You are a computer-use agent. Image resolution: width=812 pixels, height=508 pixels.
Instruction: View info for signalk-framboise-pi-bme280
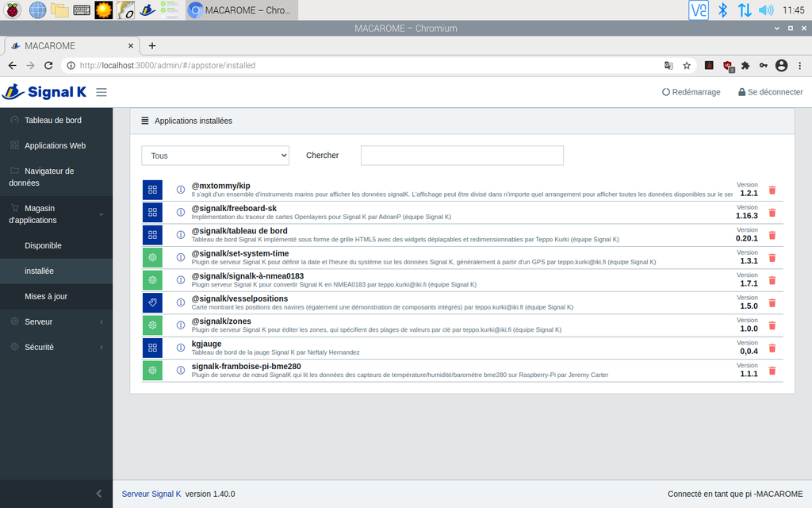[x=181, y=370]
